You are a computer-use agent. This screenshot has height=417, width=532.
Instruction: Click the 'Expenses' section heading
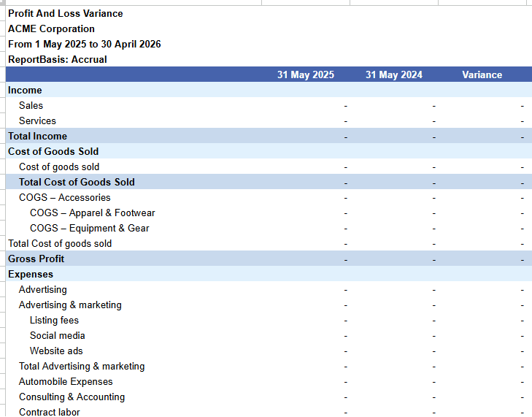[x=31, y=274]
